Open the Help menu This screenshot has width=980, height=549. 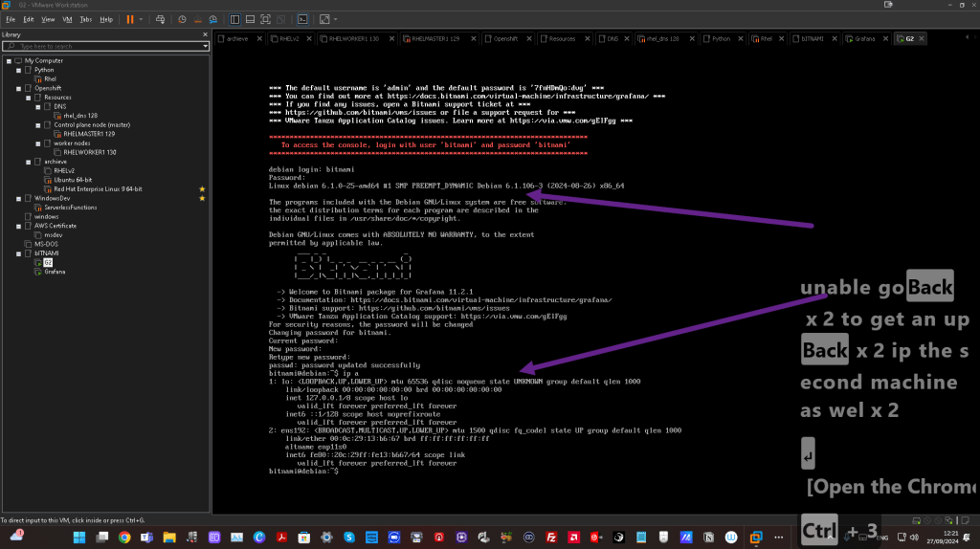point(106,19)
